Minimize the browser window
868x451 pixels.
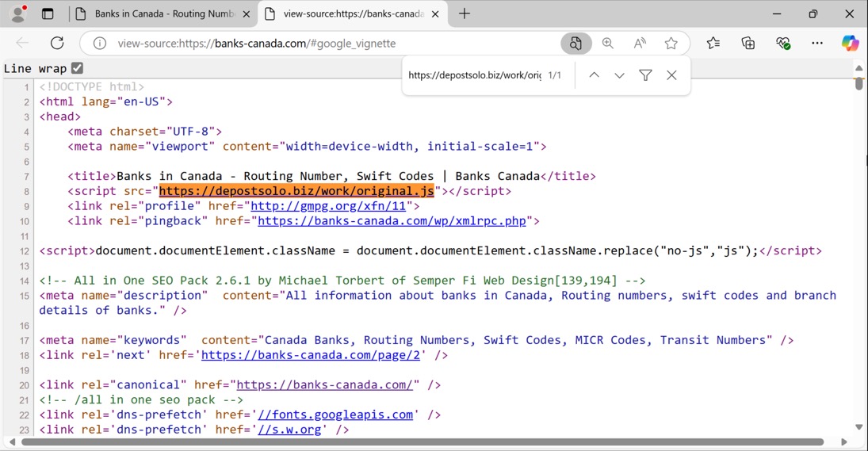pyautogui.click(x=777, y=13)
